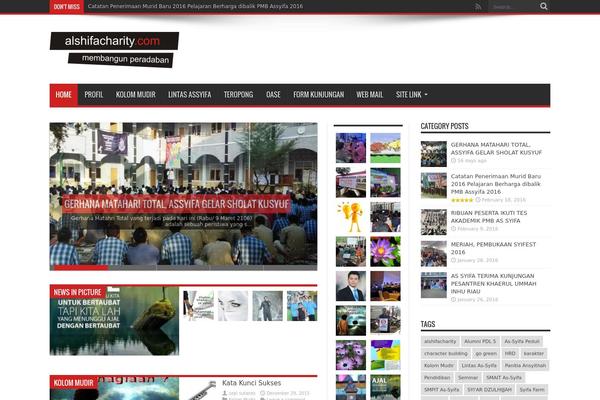
Task: Select the Syifa Farm tag
Action: (532, 390)
